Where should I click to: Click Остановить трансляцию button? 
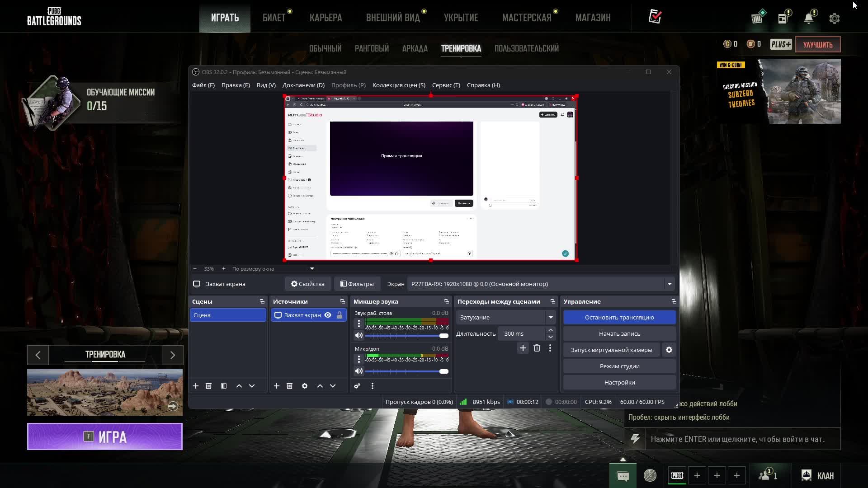point(619,317)
